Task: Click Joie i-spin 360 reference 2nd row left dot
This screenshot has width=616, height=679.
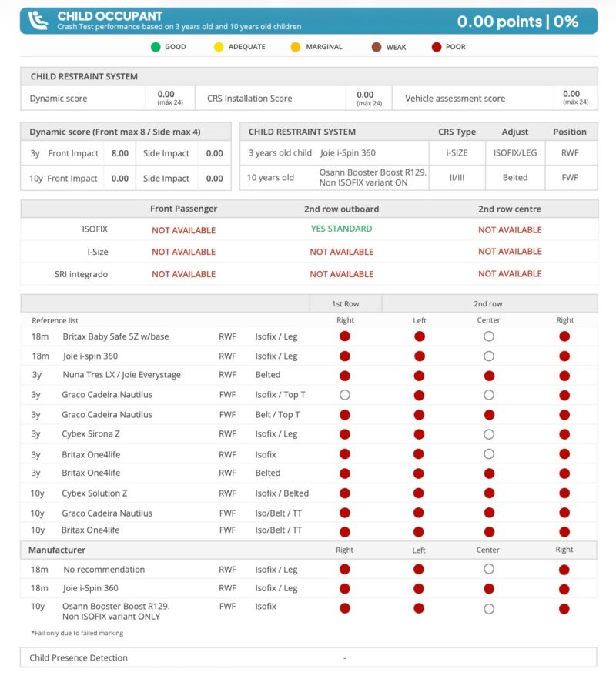Action: (x=420, y=356)
